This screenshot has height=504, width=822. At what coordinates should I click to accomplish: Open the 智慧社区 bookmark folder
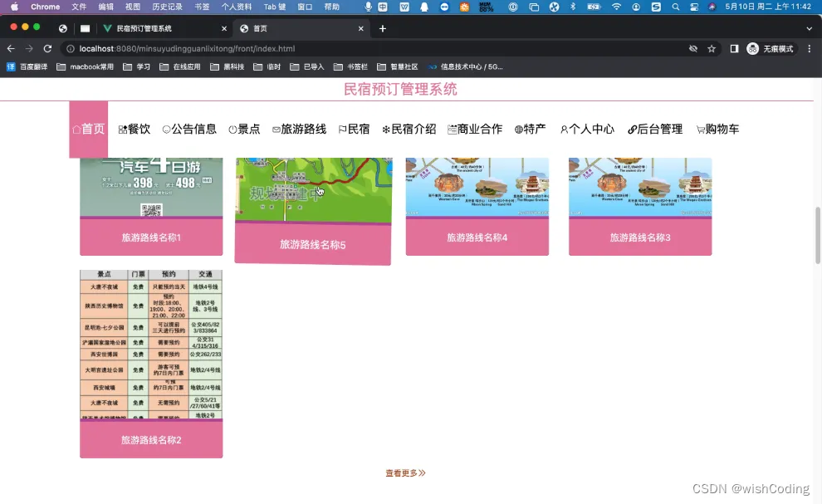[x=398, y=66]
